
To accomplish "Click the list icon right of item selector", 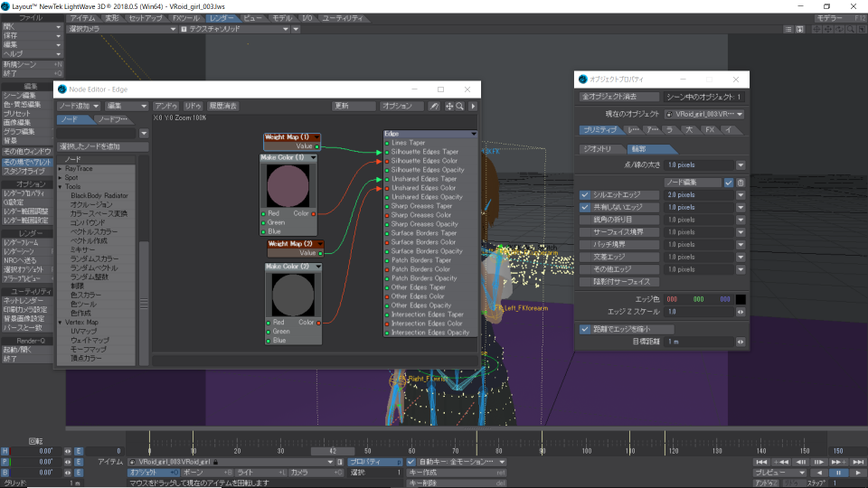I will coord(340,462).
